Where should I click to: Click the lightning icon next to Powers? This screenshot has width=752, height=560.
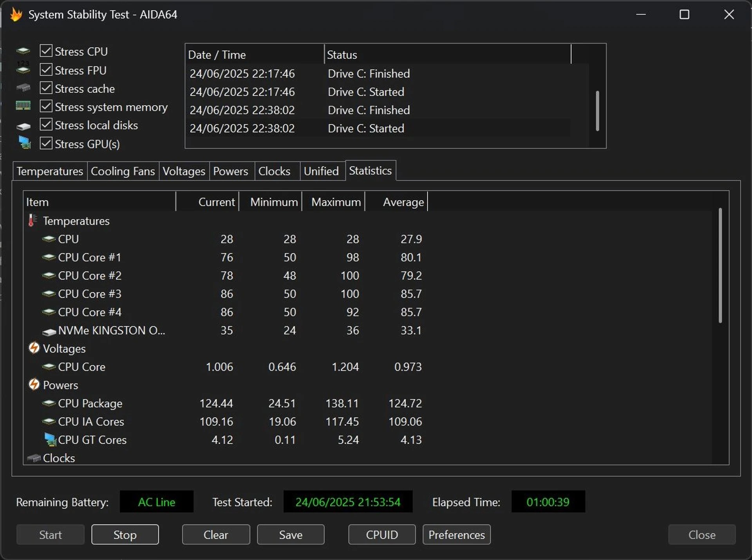34,384
